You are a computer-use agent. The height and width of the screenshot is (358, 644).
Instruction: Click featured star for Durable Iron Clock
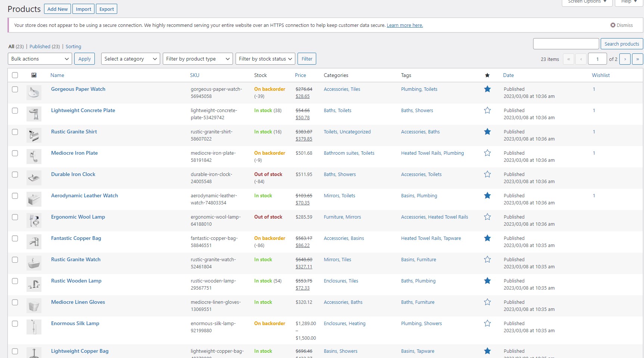(487, 175)
